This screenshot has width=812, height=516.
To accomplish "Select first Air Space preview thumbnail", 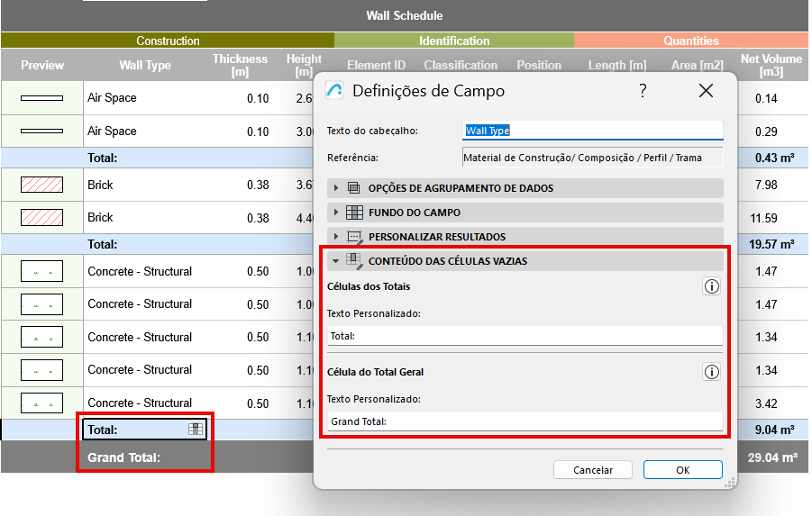I will [x=42, y=98].
